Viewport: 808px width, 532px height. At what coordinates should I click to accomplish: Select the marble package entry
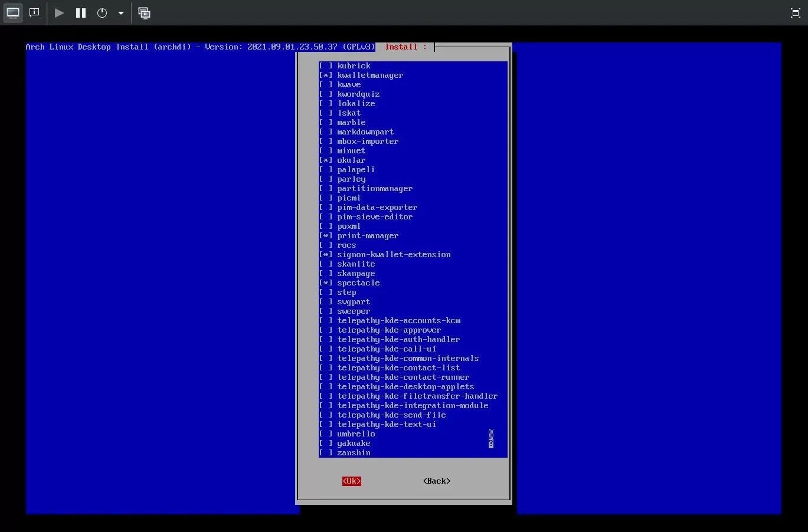(351, 123)
